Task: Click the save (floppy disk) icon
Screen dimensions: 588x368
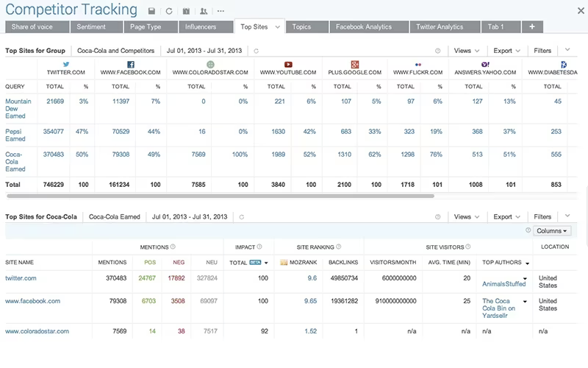Action: click(x=151, y=11)
